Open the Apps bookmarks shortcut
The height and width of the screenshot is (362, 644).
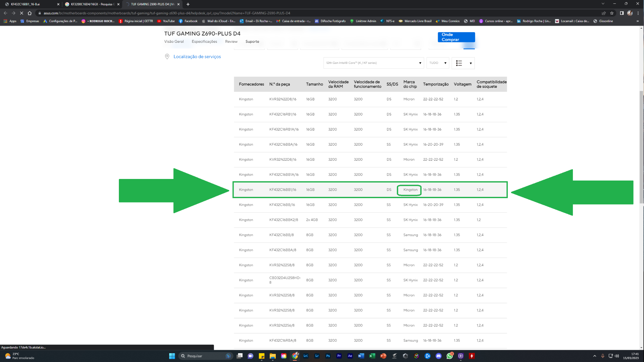tap(10, 21)
